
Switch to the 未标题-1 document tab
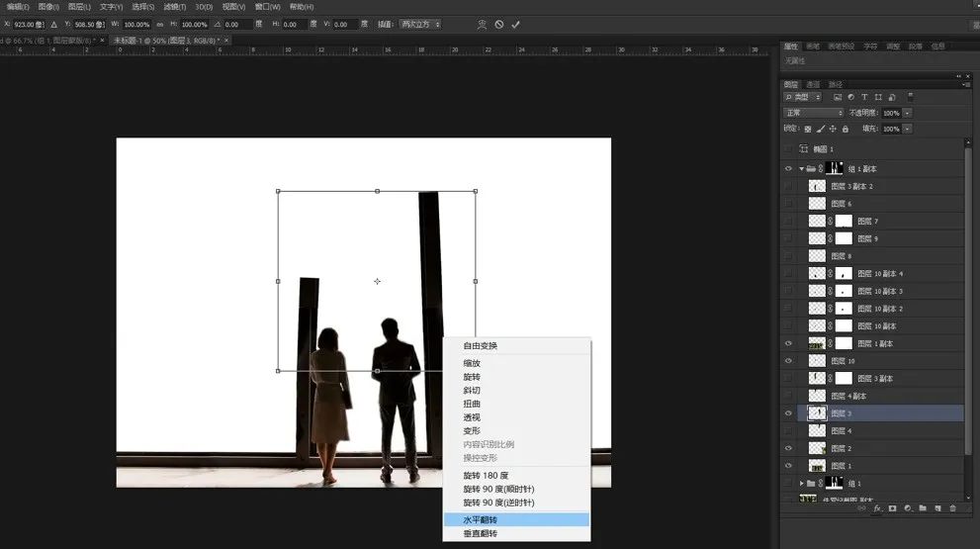[165, 40]
